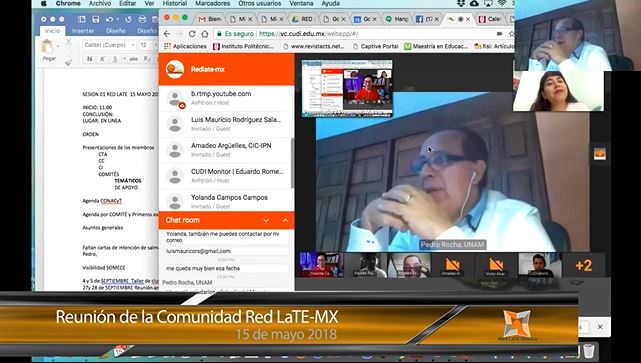Show more participants with +2 button
This screenshot has height=363, width=641.
[x=583, y=265]
